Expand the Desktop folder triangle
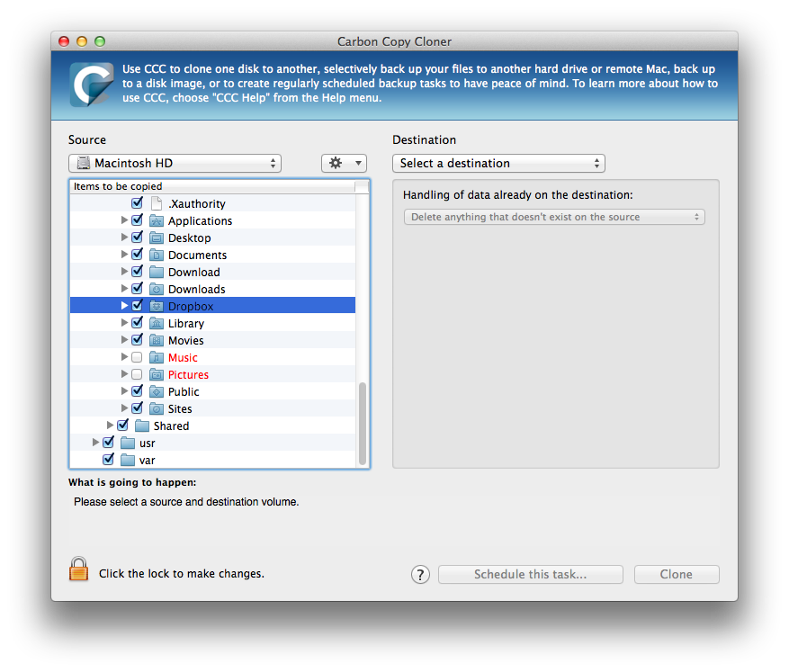Viewport: 789px width, 672px height. (x=124, y=237)
